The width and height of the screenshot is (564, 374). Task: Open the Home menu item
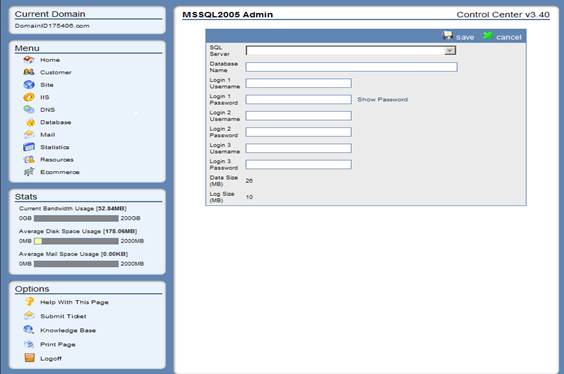coord(50,60)
